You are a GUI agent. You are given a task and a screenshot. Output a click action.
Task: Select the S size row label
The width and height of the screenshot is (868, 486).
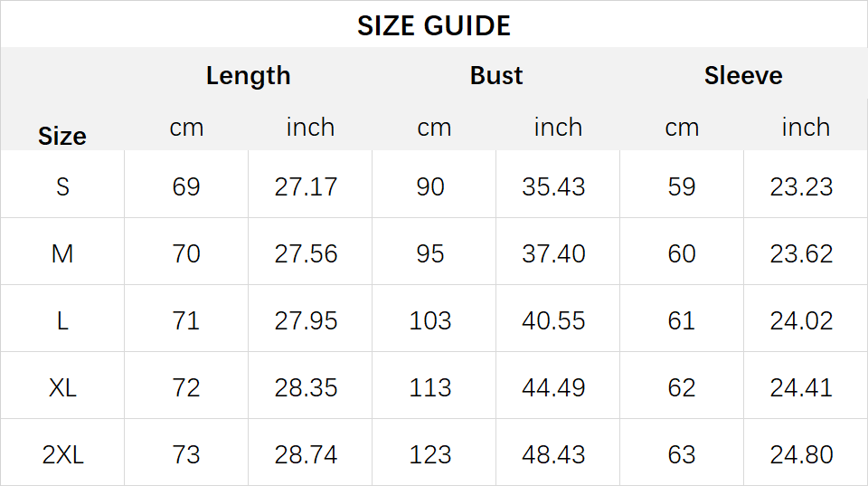tap(62, 186)
